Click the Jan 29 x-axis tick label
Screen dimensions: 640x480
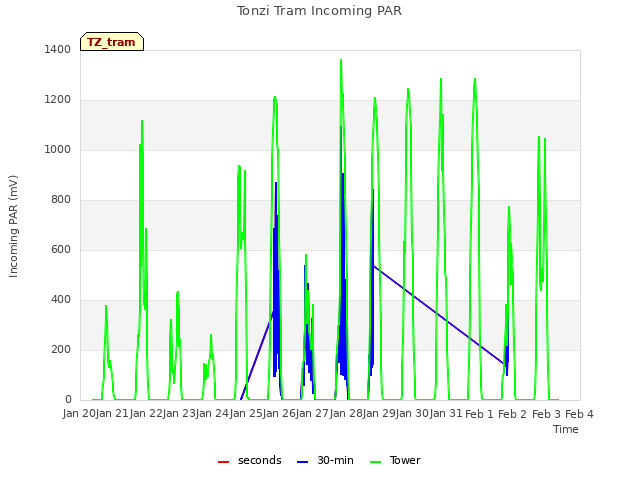click(x=379, y=414)
